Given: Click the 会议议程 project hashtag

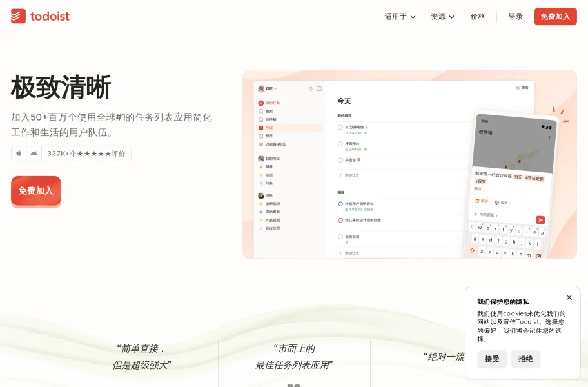Looking at the screenshot, I should coord(260,229).
